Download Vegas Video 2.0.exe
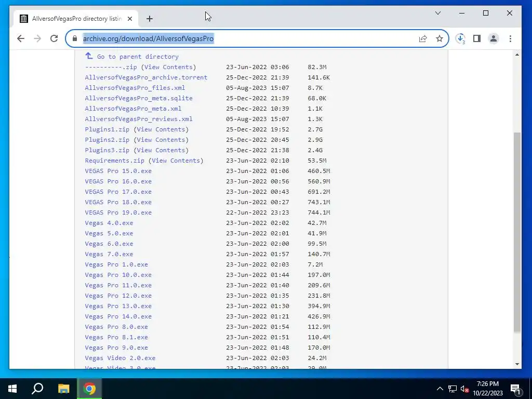 [x=120, y=358]
